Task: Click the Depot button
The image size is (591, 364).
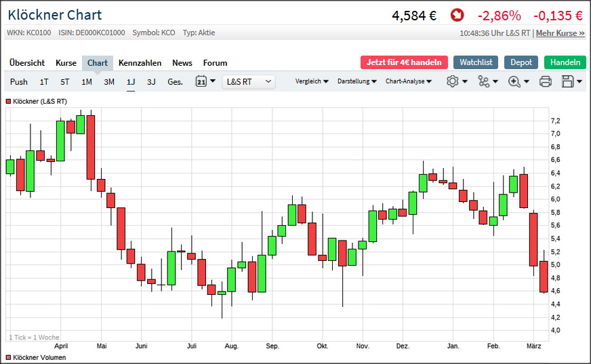Action: tap(521, 62)
